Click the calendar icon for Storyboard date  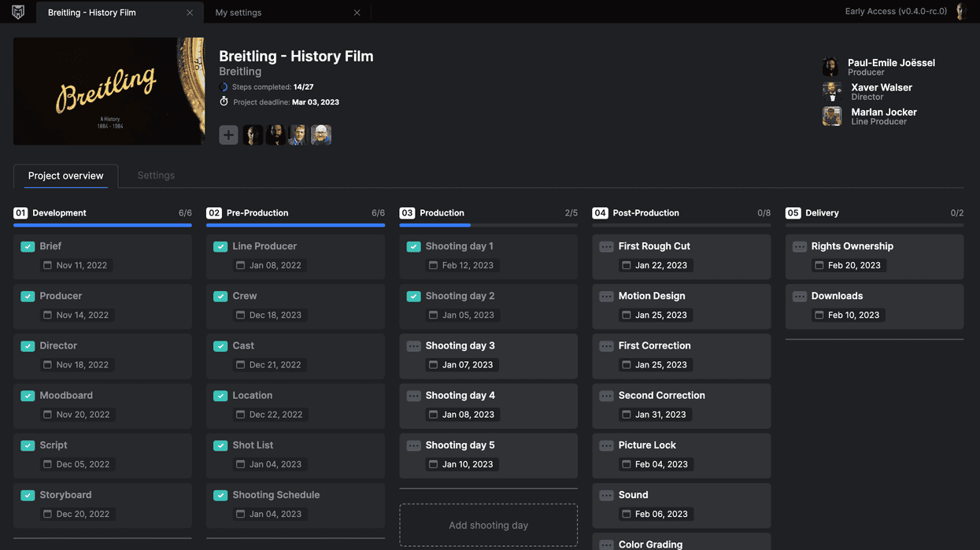tap(47, 514)
